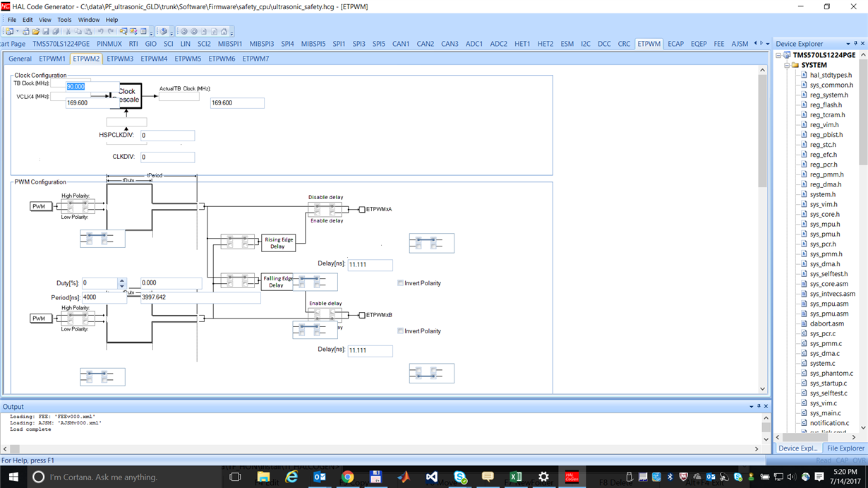Switch to the ETPWM3 sub-tab
The width and height of the screenshot is (868, 488).
tap(120, 59)
